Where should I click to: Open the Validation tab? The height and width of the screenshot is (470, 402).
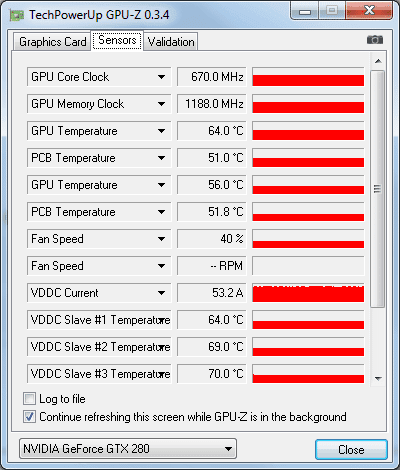171,42
